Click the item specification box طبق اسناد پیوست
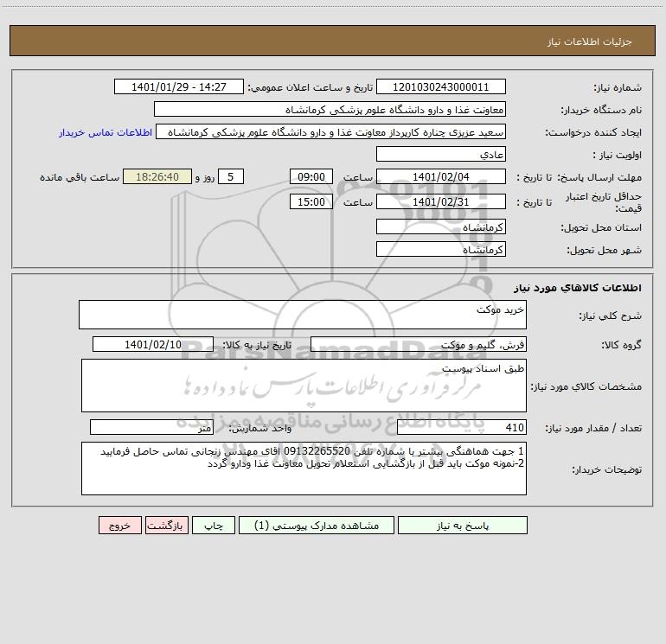This screenshot has height=644, width=666. pos(304,386)
